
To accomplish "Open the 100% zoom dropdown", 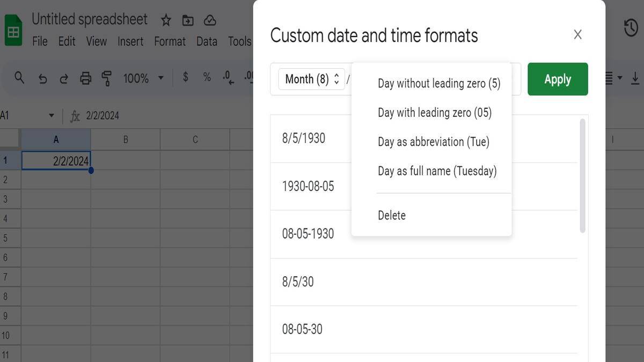I will click(143, 78).
